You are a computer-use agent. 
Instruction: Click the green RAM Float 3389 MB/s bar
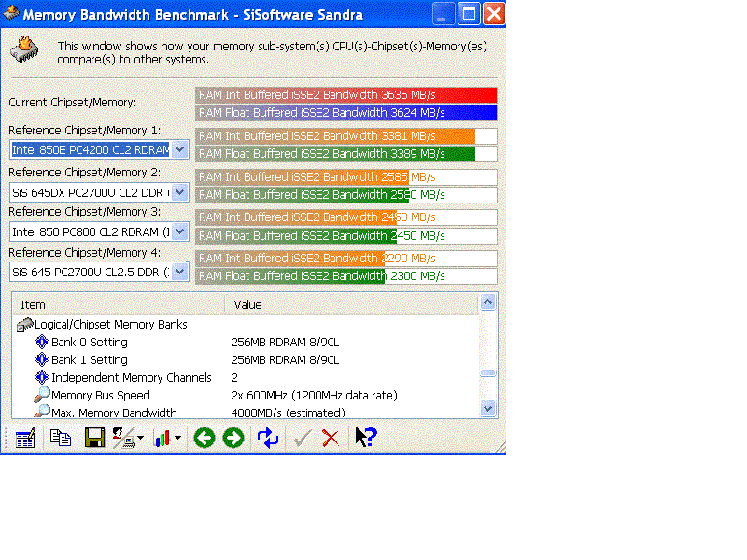pyautogui.click(x=345, y=154)
